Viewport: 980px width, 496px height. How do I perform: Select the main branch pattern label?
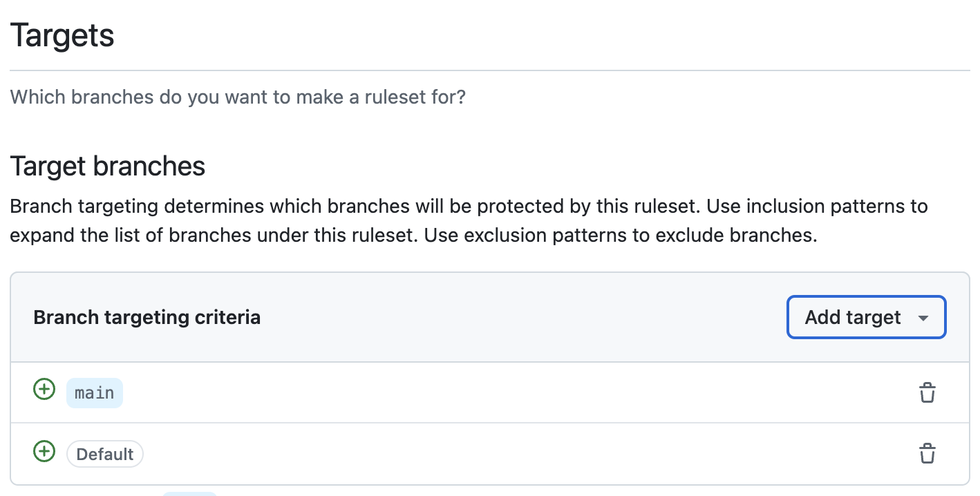tap(95, 393)
